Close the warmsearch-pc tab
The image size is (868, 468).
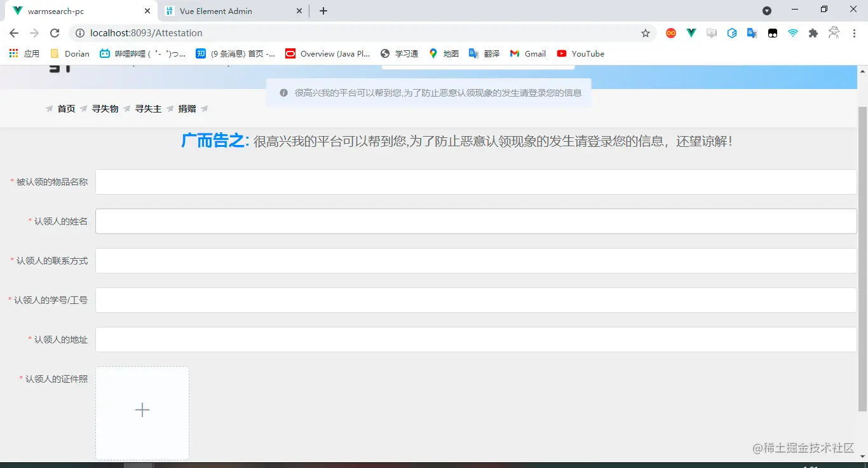tap(147, 11)
